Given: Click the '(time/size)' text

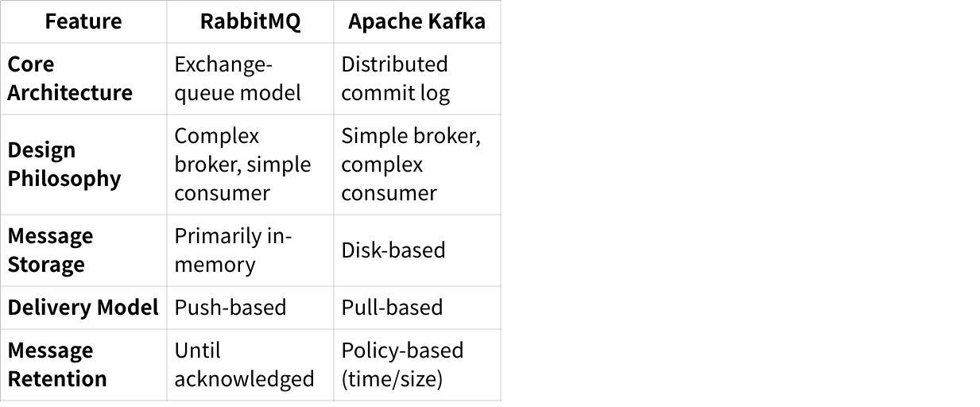Looking at the screenshot, I should click(392, 379).
